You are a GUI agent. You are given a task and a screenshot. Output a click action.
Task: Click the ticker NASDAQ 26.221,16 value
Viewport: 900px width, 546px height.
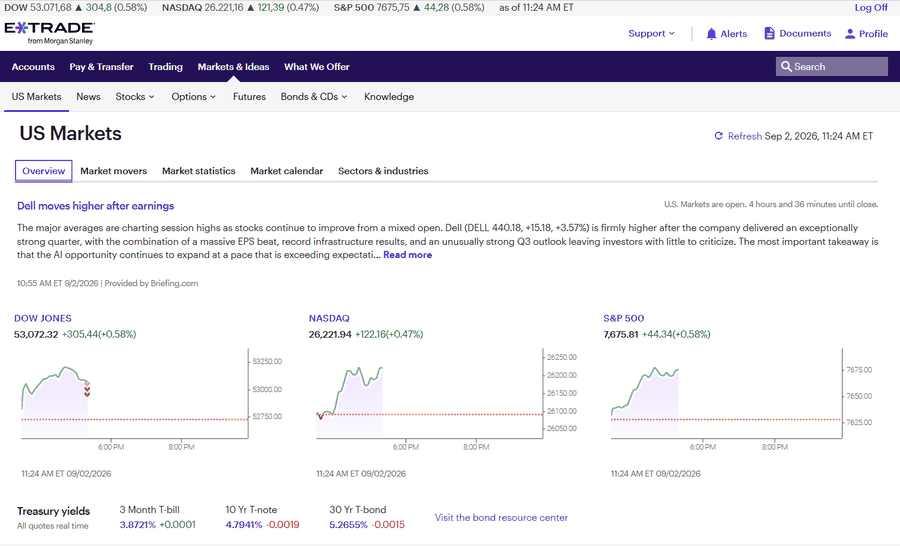pyautogui.click(x=224, y=7)
